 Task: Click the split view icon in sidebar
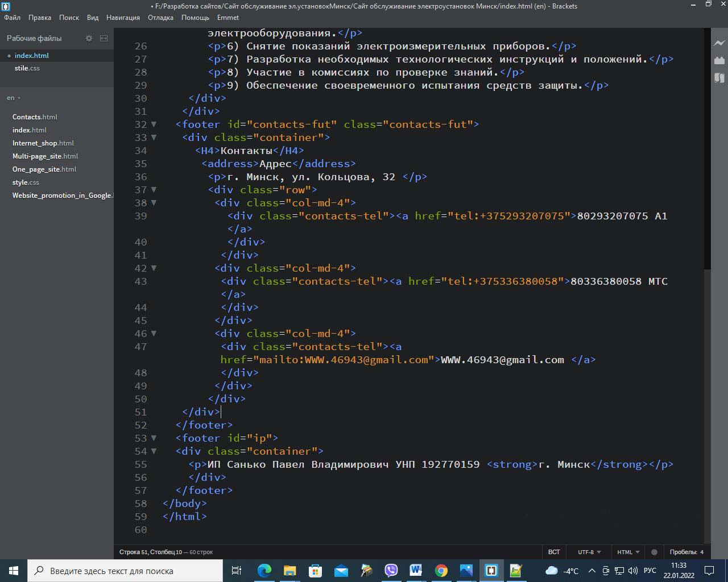(x=104, y=38)
